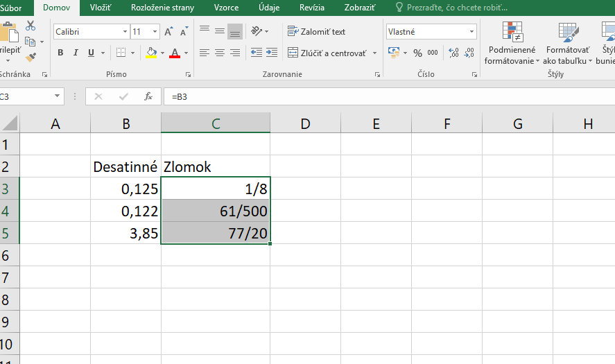Open the font size dropdown showing 11
The height and width of the screenshot is (364, 615).
(x=154, y=32)
